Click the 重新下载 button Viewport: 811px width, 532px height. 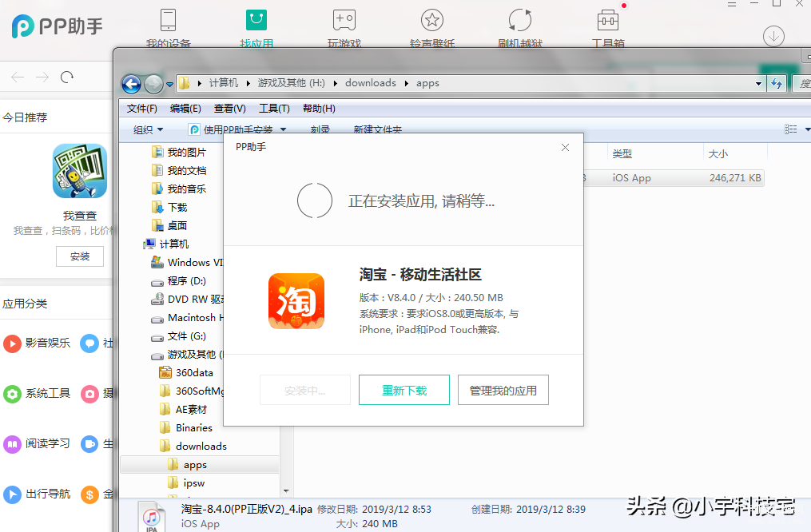tap(404, 390)
